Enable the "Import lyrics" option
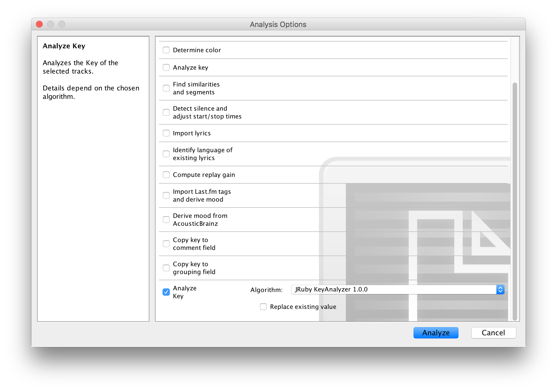Screen dimensions: 557x392 coord(166,133)
